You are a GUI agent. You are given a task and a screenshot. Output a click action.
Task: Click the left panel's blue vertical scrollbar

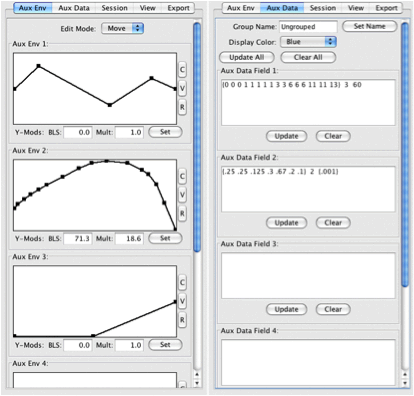[x=197, y=137]
